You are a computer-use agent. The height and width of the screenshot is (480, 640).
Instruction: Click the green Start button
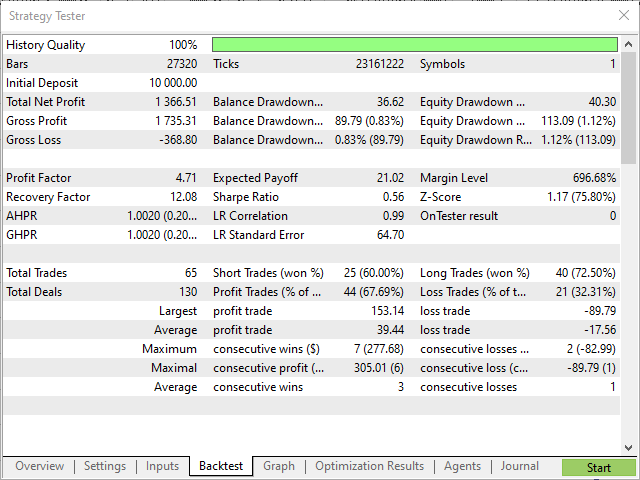(598, 468)
